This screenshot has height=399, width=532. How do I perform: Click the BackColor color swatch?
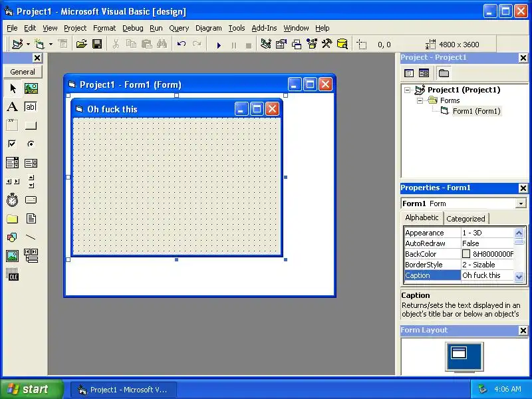point(466,254)
